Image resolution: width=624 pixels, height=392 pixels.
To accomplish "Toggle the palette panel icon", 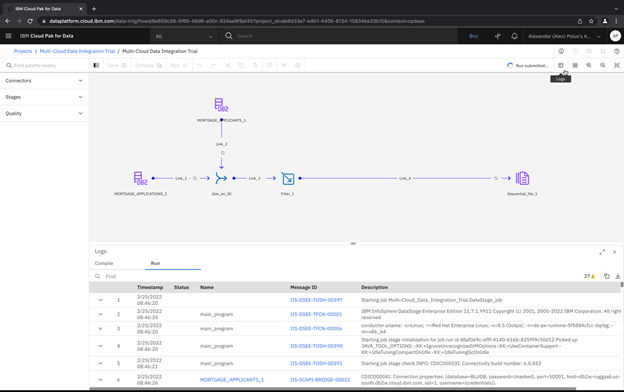I will [x=96, y=65].
